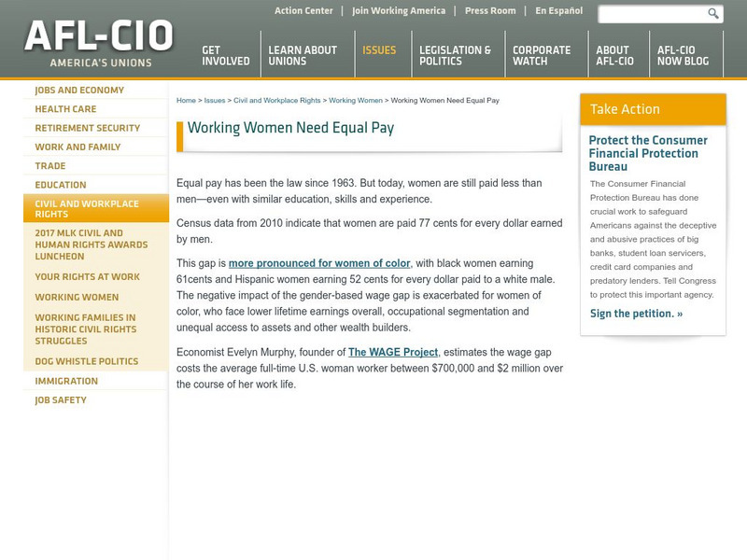This screenshot has width=747, height=560.
Task: Select the Issues menu item
Action: (x=379, y=50)
